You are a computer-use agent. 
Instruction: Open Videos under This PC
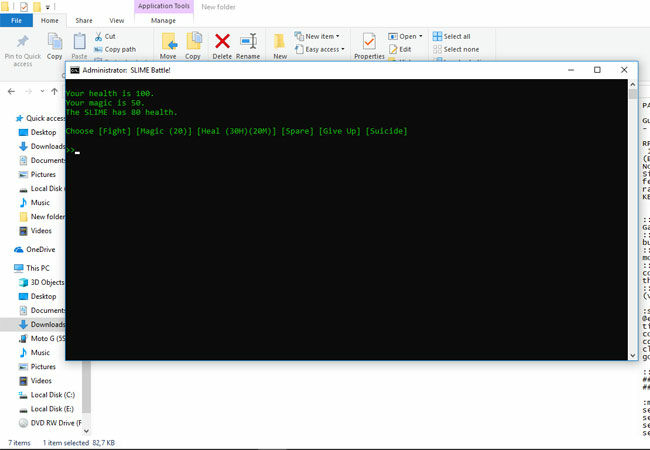pos(36,381)
